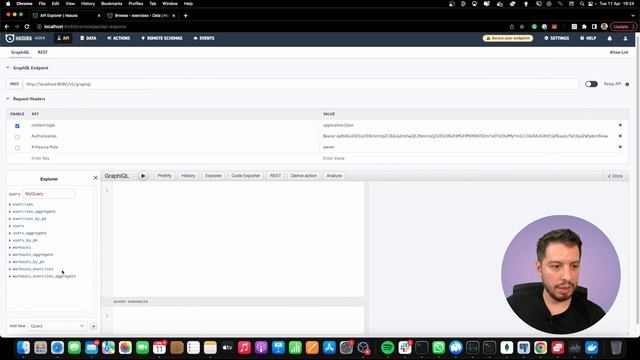Open Calendar from the dock
Viewport: 640px width, 360px height.
159,347
